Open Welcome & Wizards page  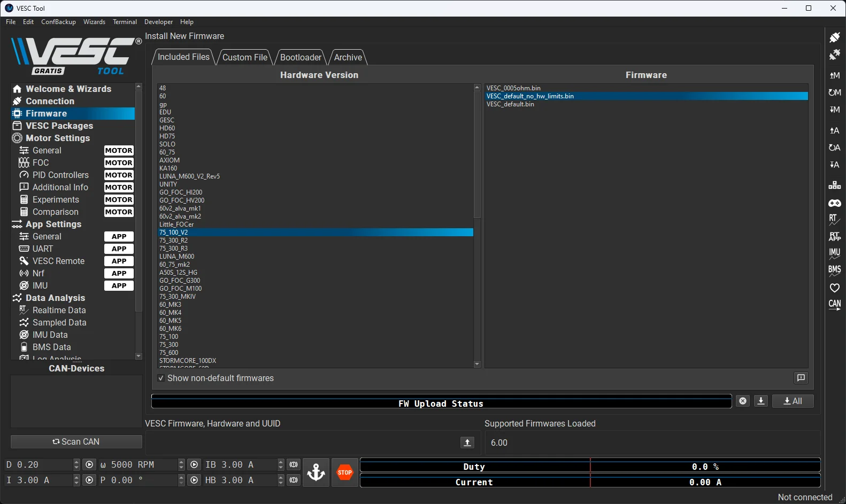coord(73,89)
